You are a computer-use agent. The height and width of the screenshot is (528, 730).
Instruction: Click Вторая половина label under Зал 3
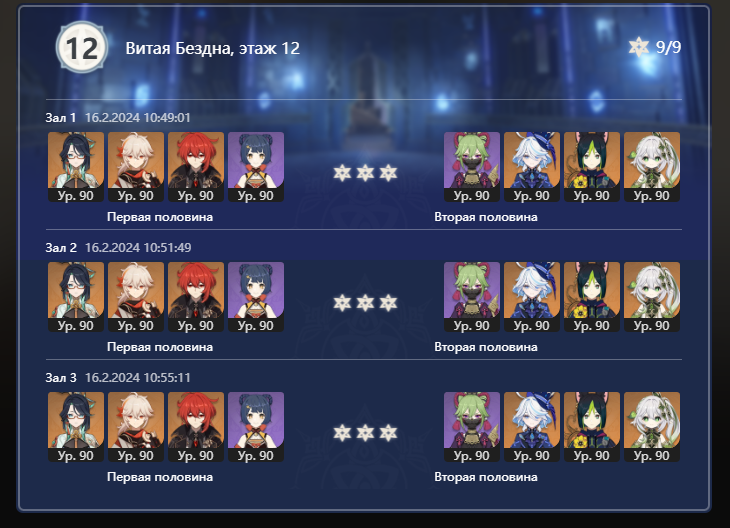click(486, 477)
